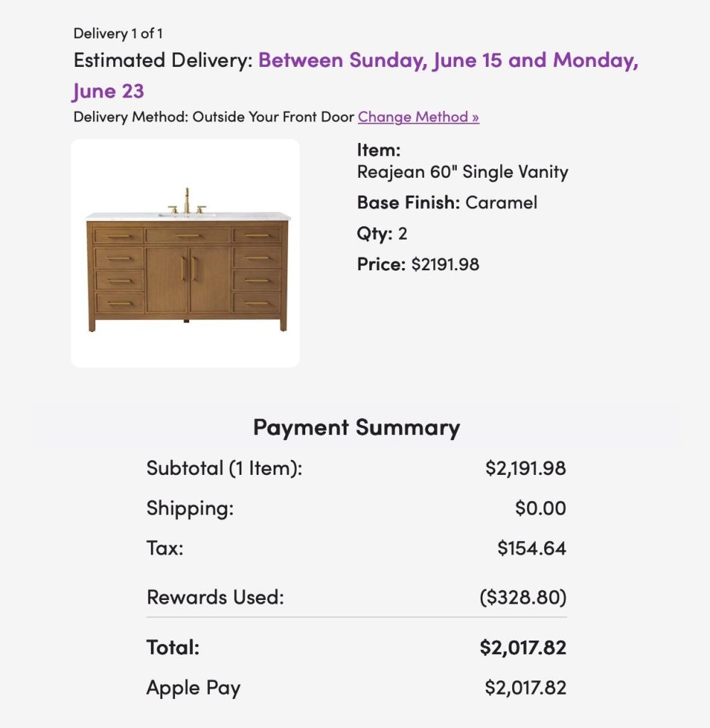The width and height of the screenshot is (710, 728).
Task: Click the Apple Pay payment method label
Action: pos(194,687)
